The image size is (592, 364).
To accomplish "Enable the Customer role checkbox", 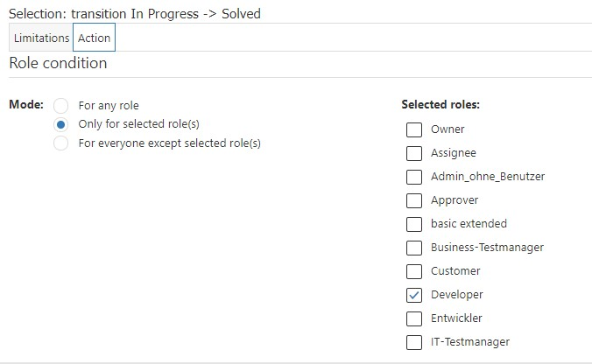I will 414,271.
